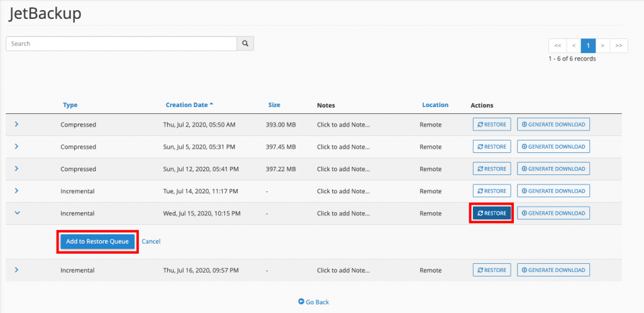Click the Go Back arrow icon
This screenshot has height=313, width=644.
click(x=301, y=302)
